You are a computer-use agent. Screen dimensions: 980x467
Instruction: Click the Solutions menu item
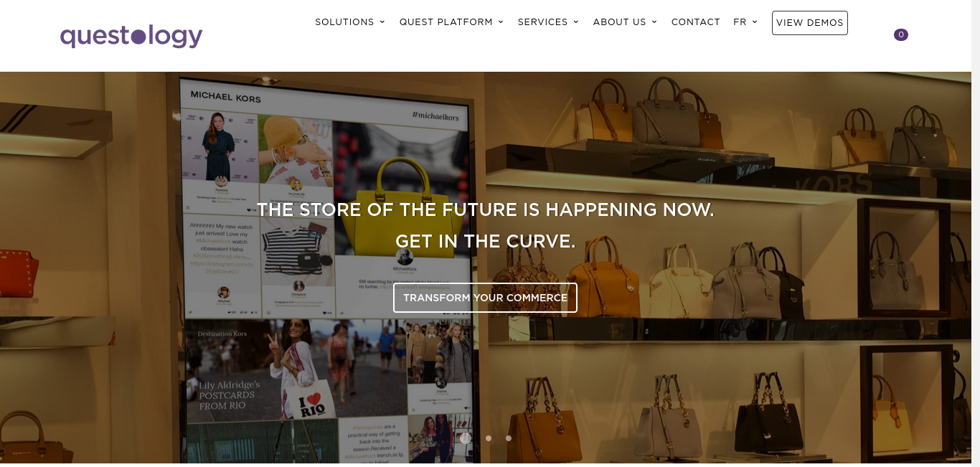[x=344, y=22]
